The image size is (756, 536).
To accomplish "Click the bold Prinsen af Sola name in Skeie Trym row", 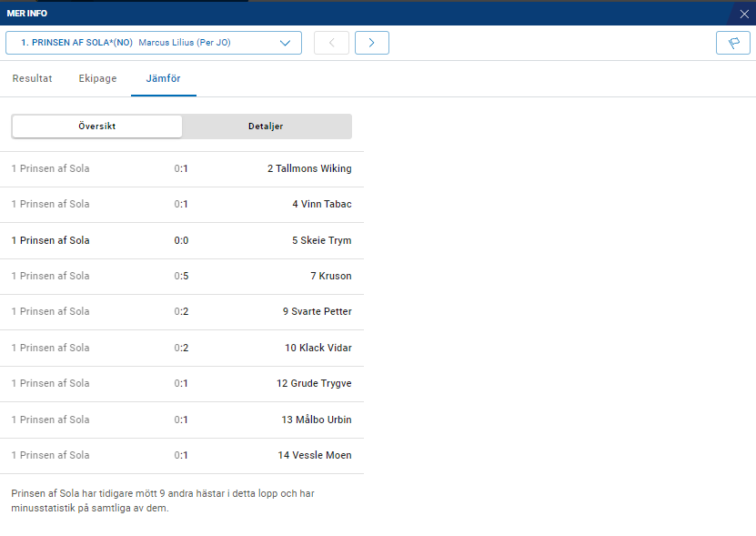I will point(51,240).
